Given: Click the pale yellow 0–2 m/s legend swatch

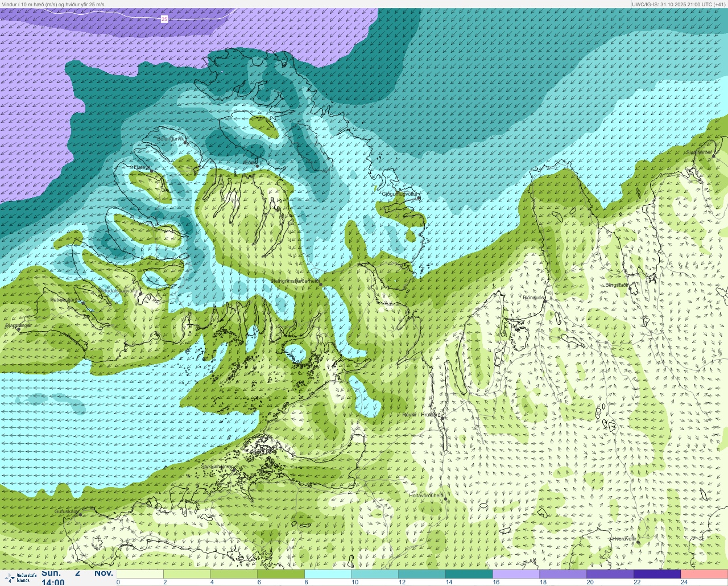Looking at the screenshot, I should [x=139, y=574].
